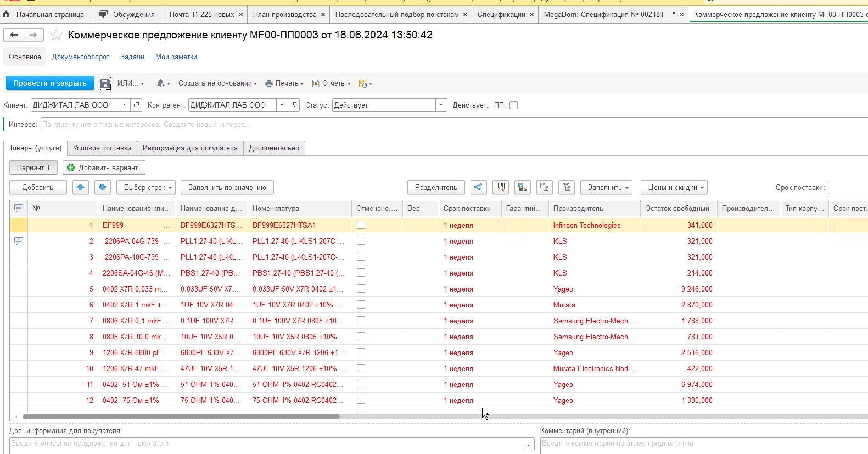The image size is (868, 454).
Task: Expand the Статус dropdown list
Action: point(441,105)
